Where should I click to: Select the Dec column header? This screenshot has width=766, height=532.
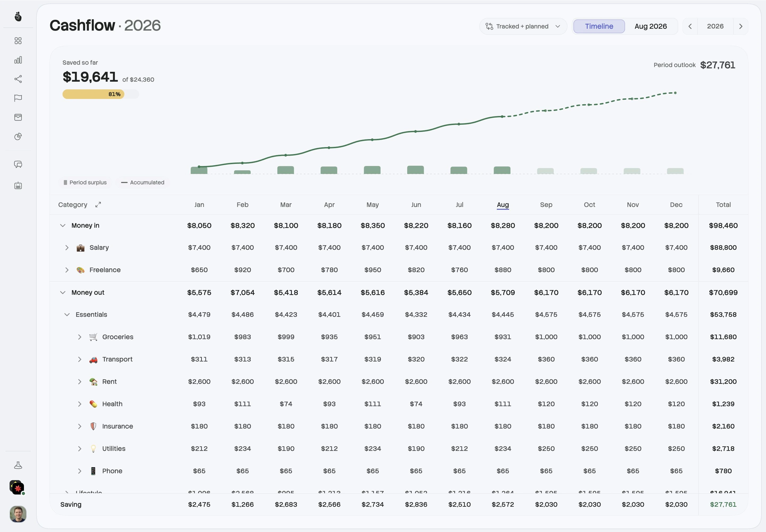click(x=676, y=205)
